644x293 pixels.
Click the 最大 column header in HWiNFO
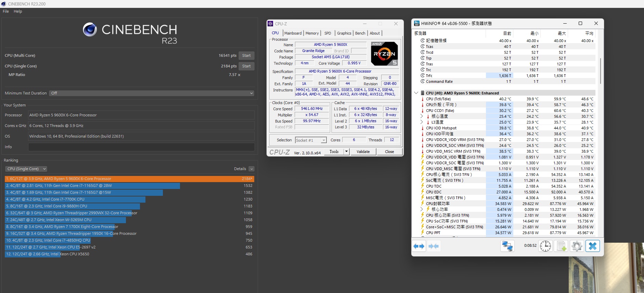pyautogui.click(x=554, y=33)
